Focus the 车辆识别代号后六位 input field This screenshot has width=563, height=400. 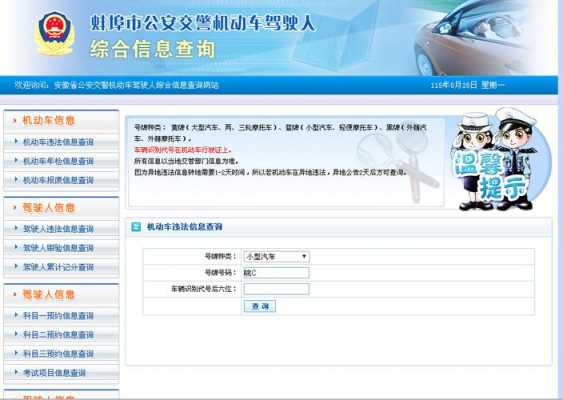pyautogui.click(x=276, y=289)
